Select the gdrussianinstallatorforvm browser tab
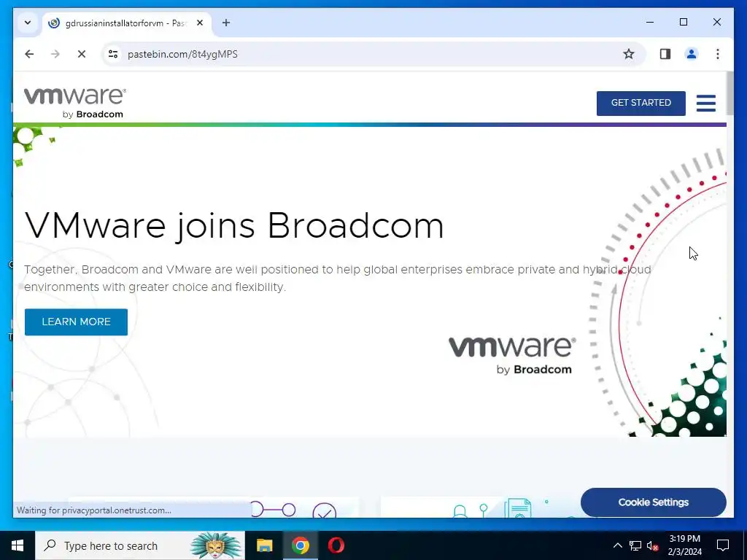 127,23
